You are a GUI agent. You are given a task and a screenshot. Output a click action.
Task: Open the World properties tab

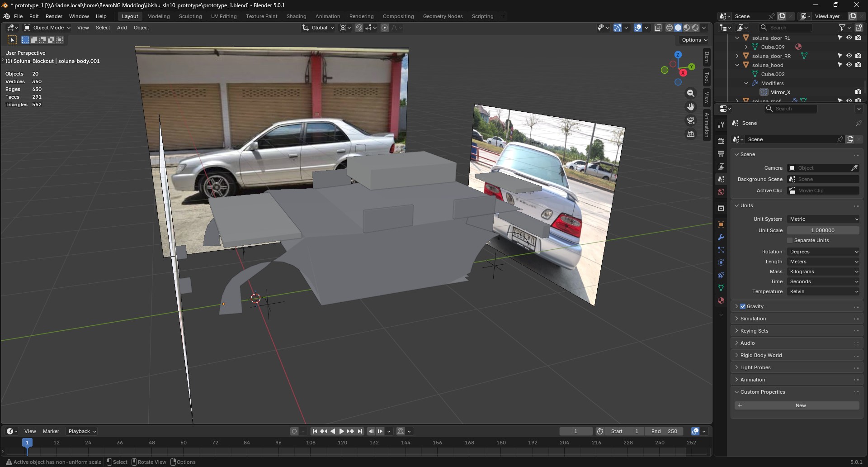721,192
